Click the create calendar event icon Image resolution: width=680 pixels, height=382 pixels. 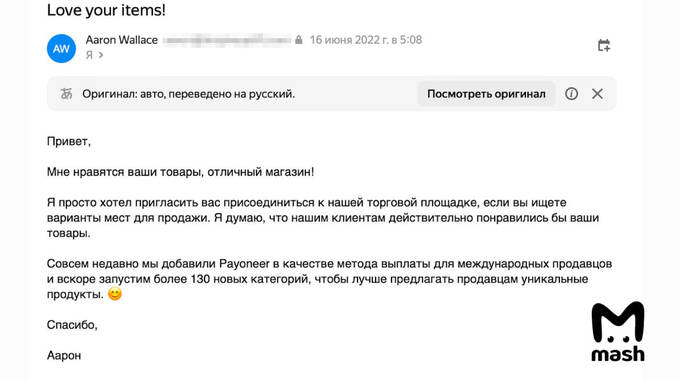point(604,46)
